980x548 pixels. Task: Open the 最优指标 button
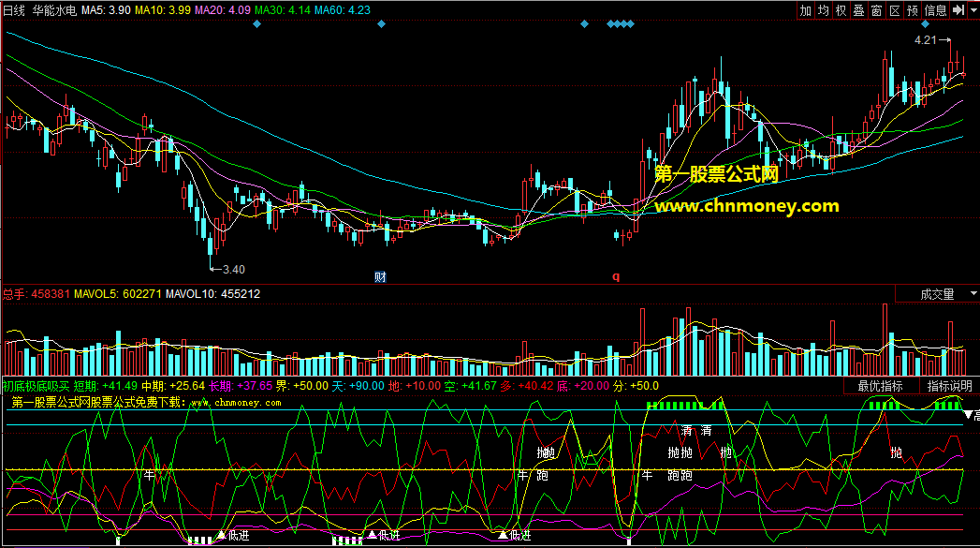(881, 386)
